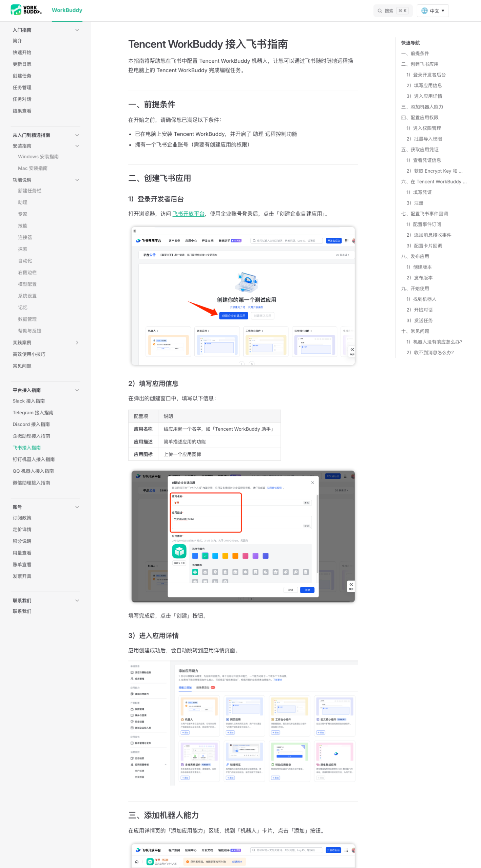Open 发票开具 sidebar page

pos(22,576)
